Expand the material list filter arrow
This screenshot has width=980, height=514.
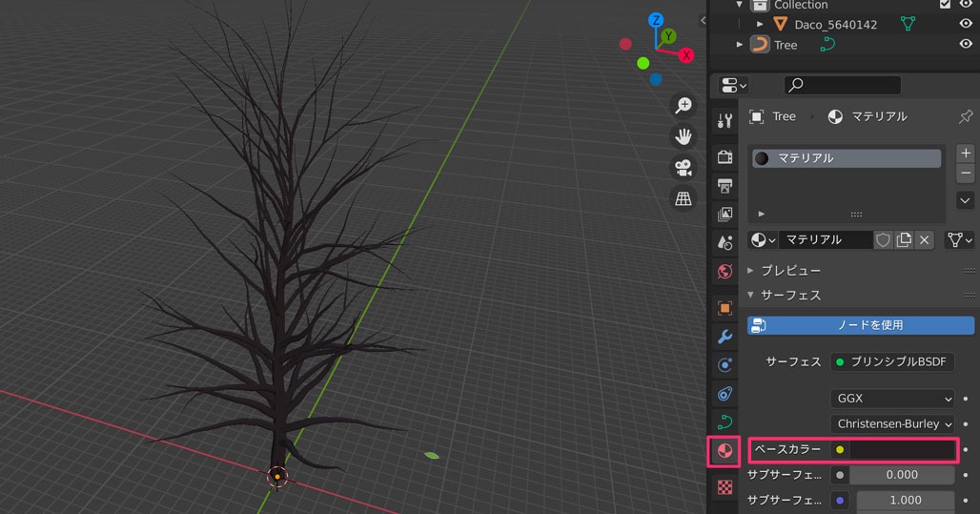[762, 214]
